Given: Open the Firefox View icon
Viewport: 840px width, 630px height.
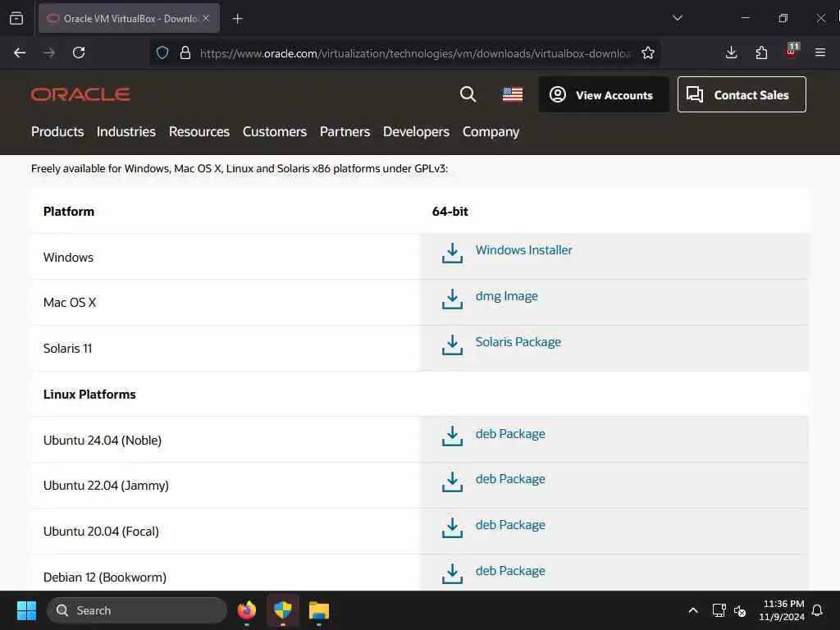Looking at the screenshot, I should [x=16, y=18].
